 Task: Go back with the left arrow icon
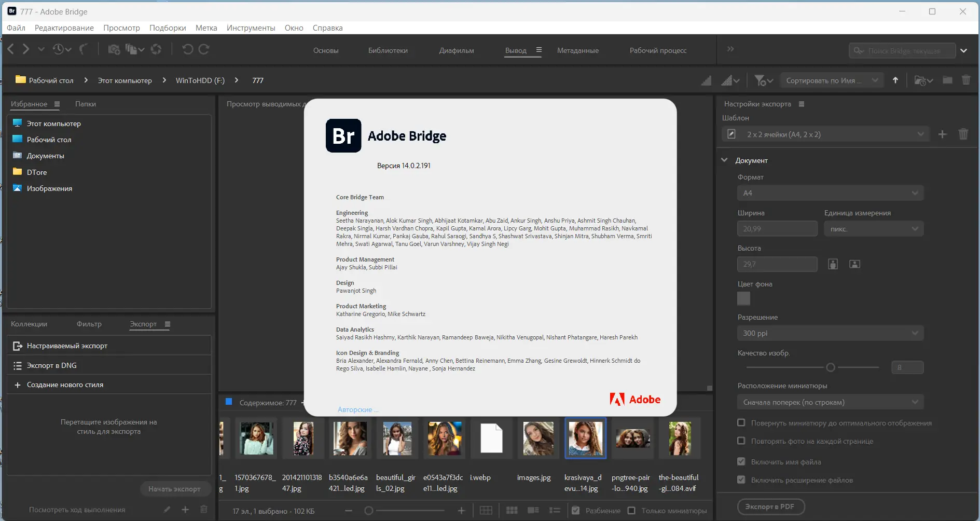coord(11,49)
